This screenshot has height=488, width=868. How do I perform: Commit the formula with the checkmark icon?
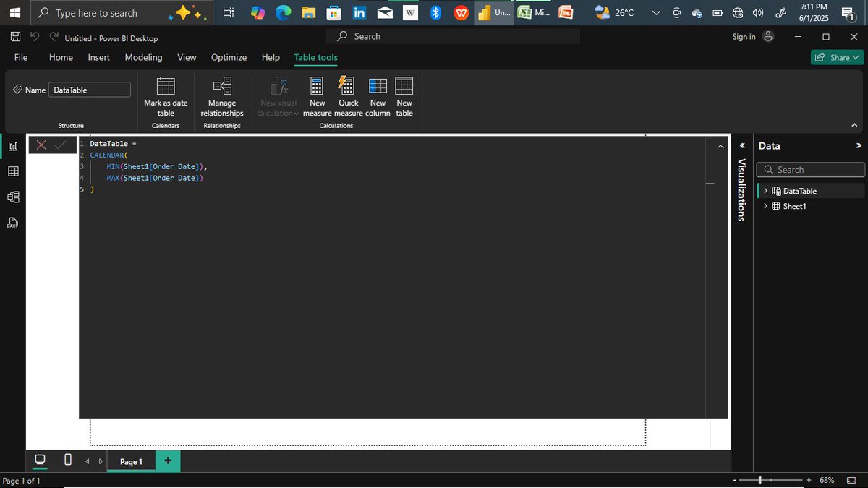click(61, 145)
